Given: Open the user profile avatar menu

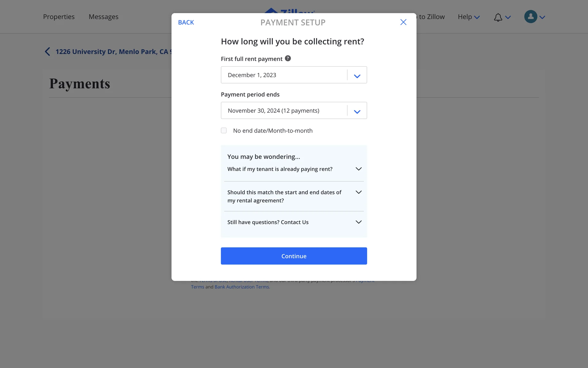Looking at the screenshot, I should (531, 17).
